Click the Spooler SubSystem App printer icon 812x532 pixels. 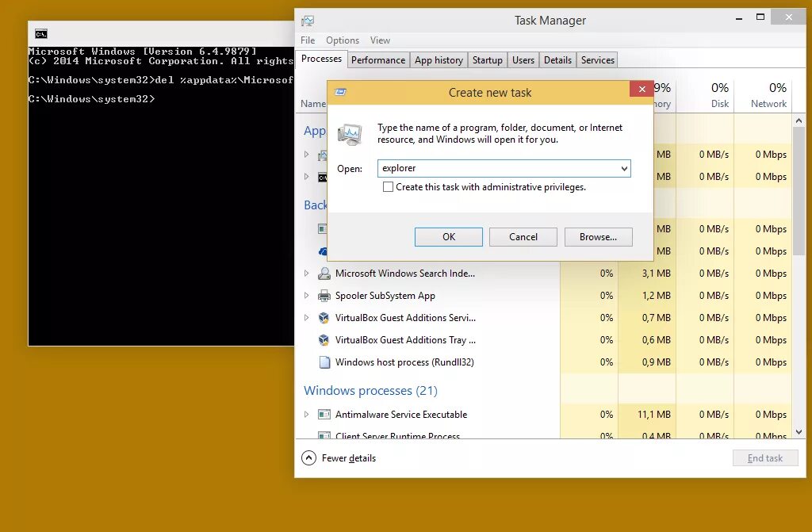(324, 296)
